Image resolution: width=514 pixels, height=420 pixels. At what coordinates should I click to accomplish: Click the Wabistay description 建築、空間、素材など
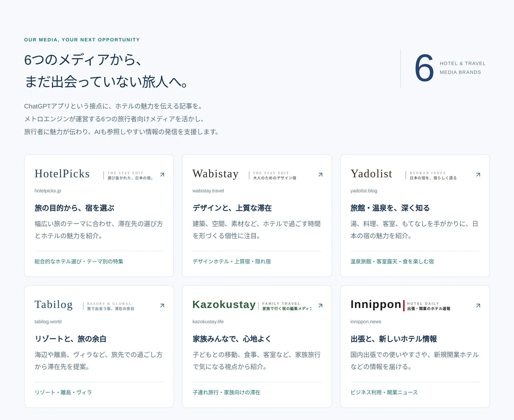pos(257,230)
